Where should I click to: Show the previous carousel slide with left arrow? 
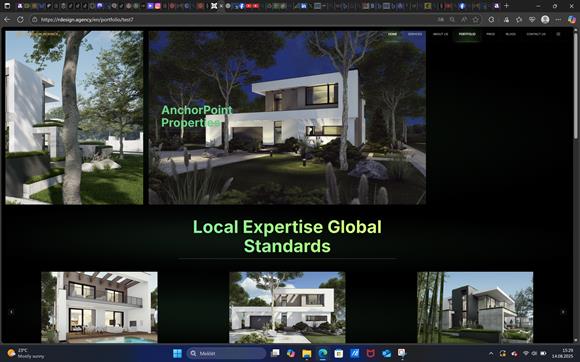pos(11,312)
